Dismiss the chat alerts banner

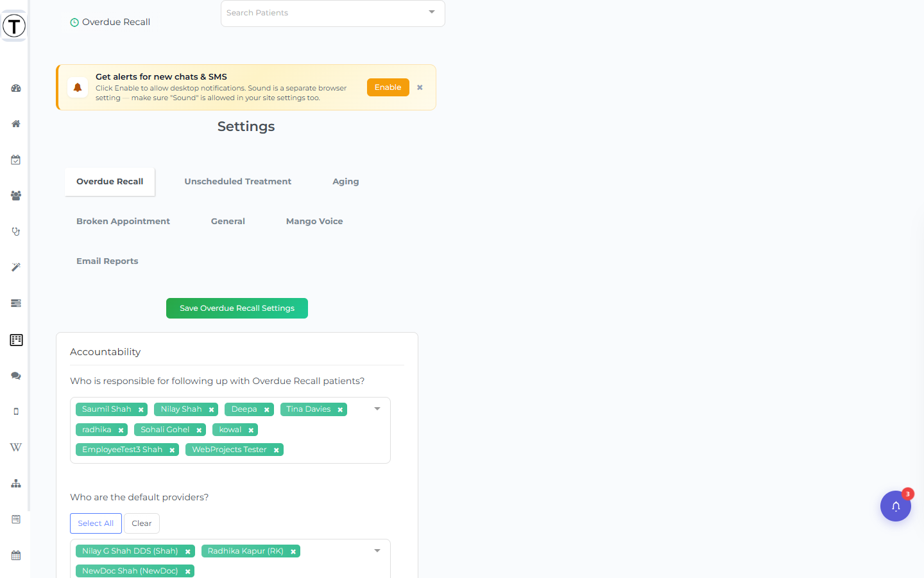click(x=420, y=87)
